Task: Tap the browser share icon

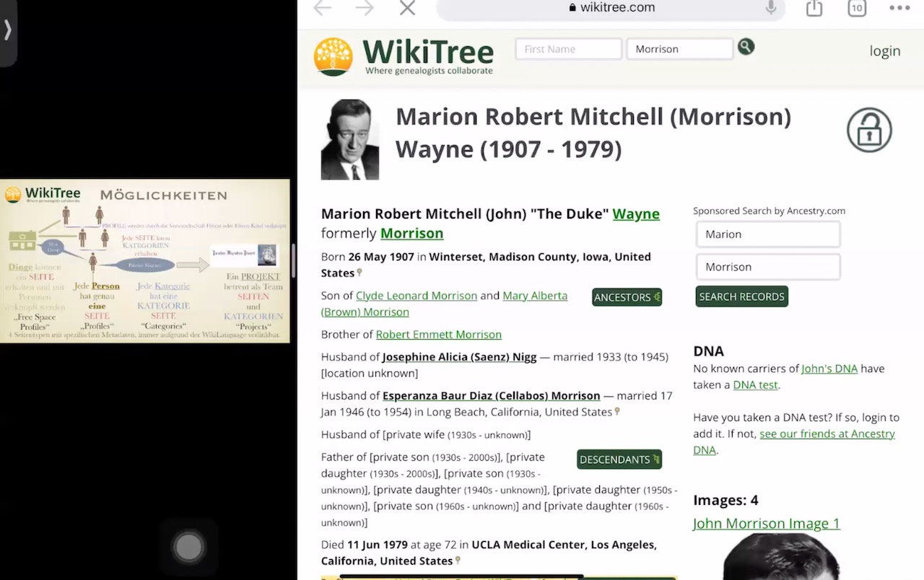Action: 814,8
